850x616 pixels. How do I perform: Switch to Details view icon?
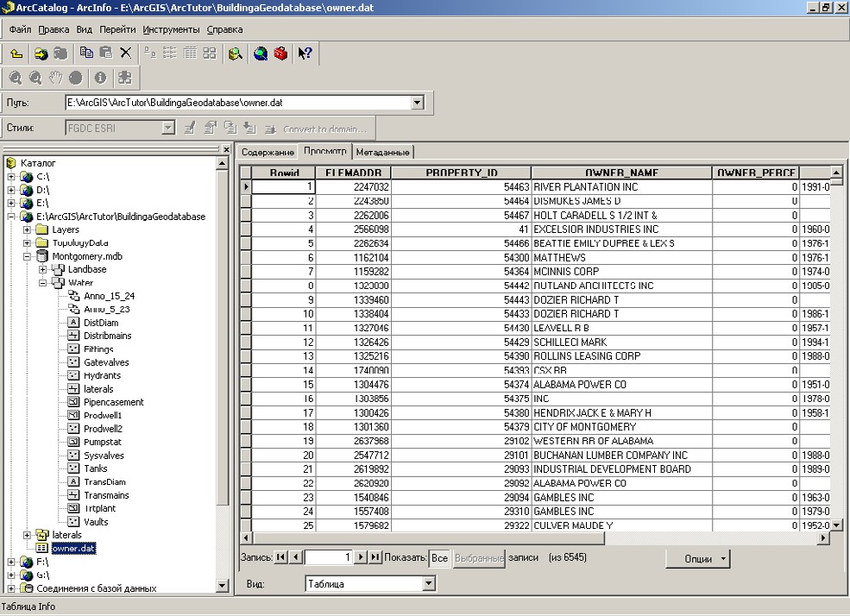[x=190, y=53]
